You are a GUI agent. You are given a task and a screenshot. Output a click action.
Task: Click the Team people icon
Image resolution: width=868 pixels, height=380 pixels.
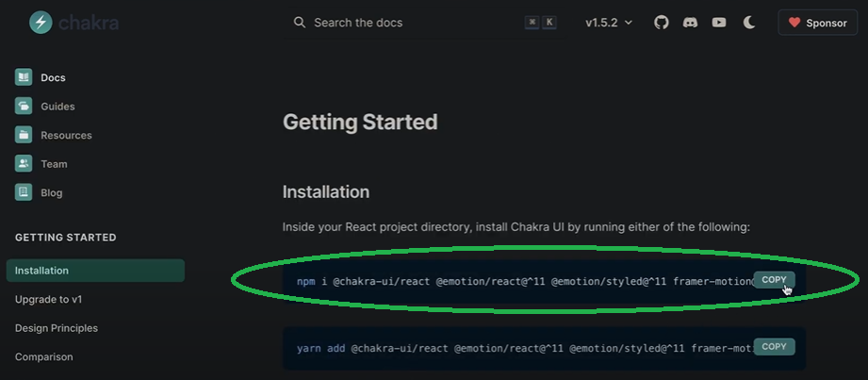[24, 163]
